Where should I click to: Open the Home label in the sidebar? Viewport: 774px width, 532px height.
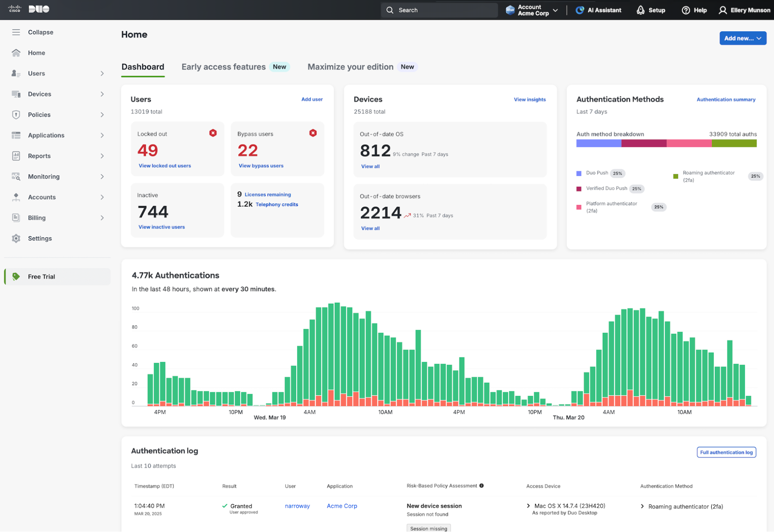[36, 53]
